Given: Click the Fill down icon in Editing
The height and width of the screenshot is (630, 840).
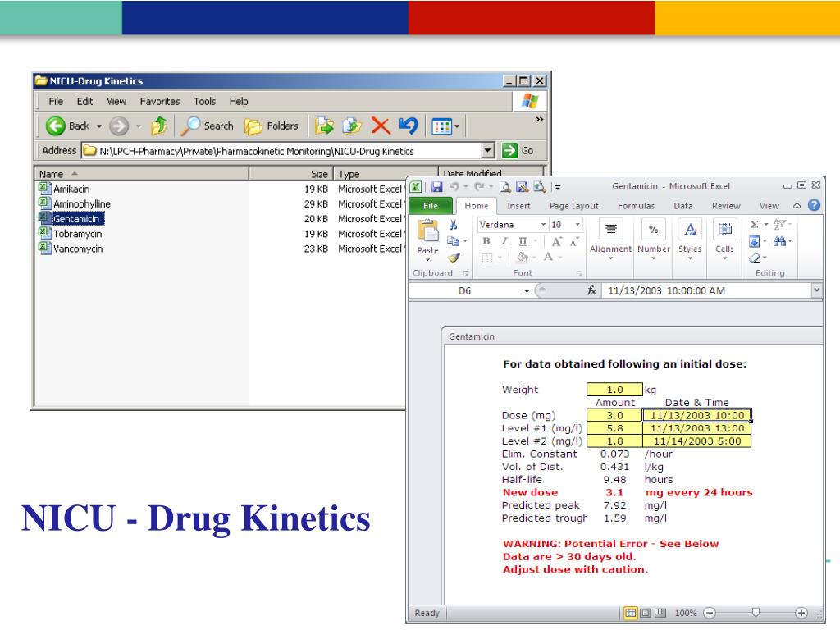Looking at the screenshot, I should pyautogui.click(x=755, y=241).
